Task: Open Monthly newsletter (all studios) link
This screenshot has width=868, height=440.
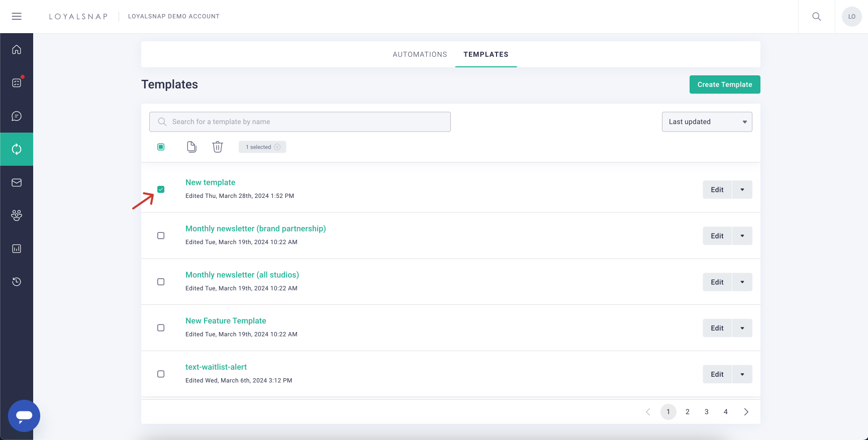Action: (x=242, y=275)
